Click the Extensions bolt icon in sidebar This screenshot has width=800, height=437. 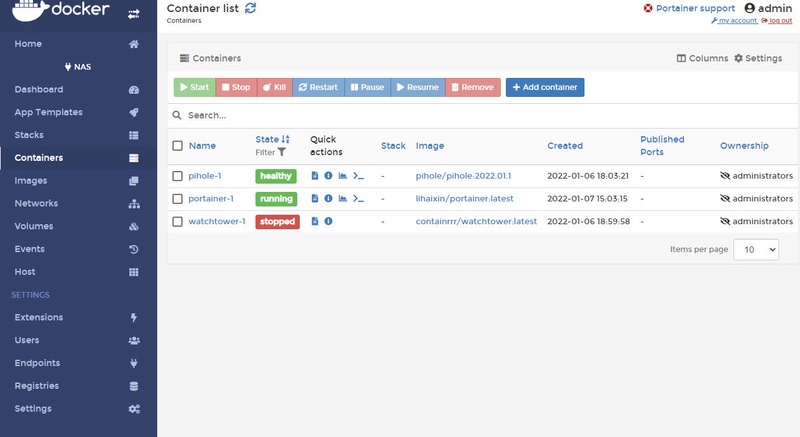pos(134,318)
